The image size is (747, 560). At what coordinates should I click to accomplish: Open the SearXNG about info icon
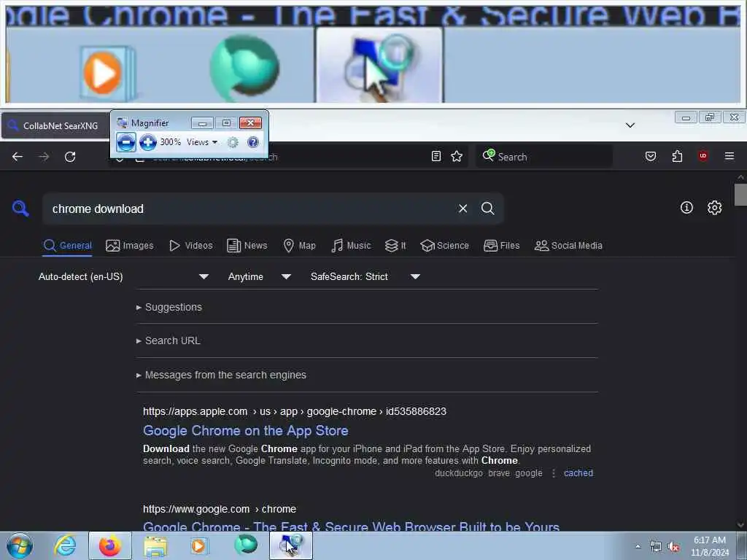click(686, 208)
